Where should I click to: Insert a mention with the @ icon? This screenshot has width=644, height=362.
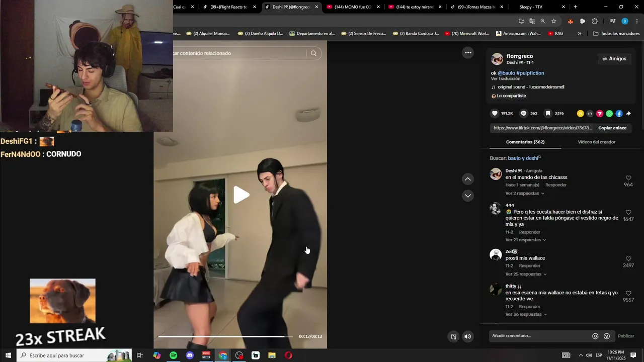click(595, 336)
